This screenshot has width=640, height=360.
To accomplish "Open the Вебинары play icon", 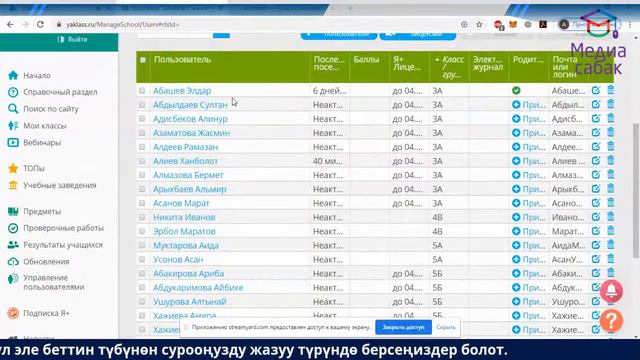I will pyautogui.click(x=13, y=142).
